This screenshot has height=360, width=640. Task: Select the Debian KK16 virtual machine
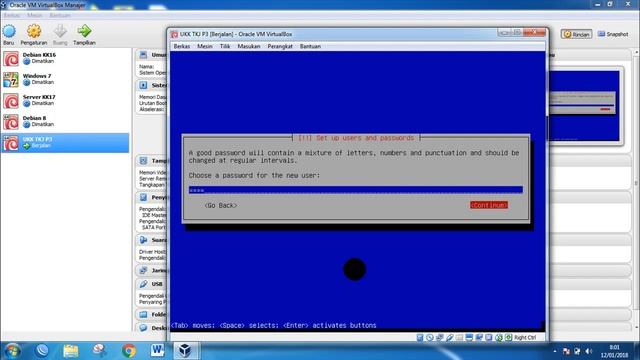point(65,58)
